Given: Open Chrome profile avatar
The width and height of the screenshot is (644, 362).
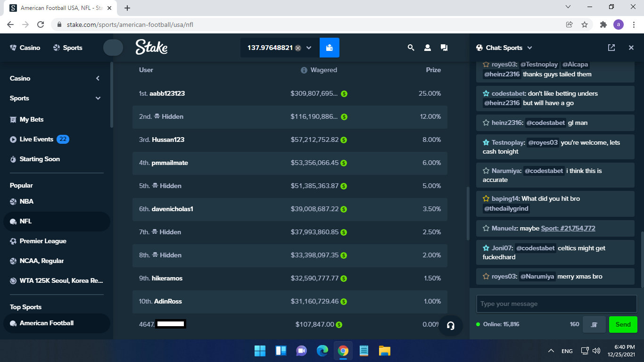Looking at the screenshot, I should click(619, 25).
